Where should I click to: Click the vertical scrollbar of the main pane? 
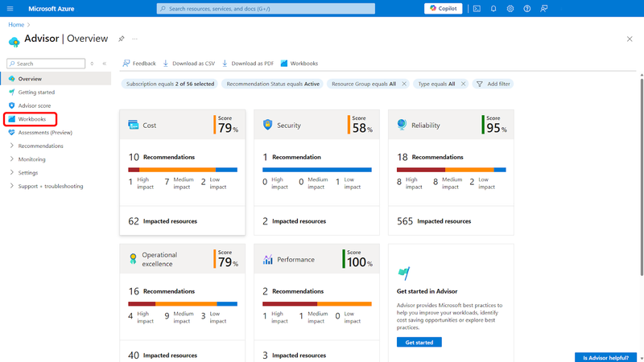coord(642,176)
